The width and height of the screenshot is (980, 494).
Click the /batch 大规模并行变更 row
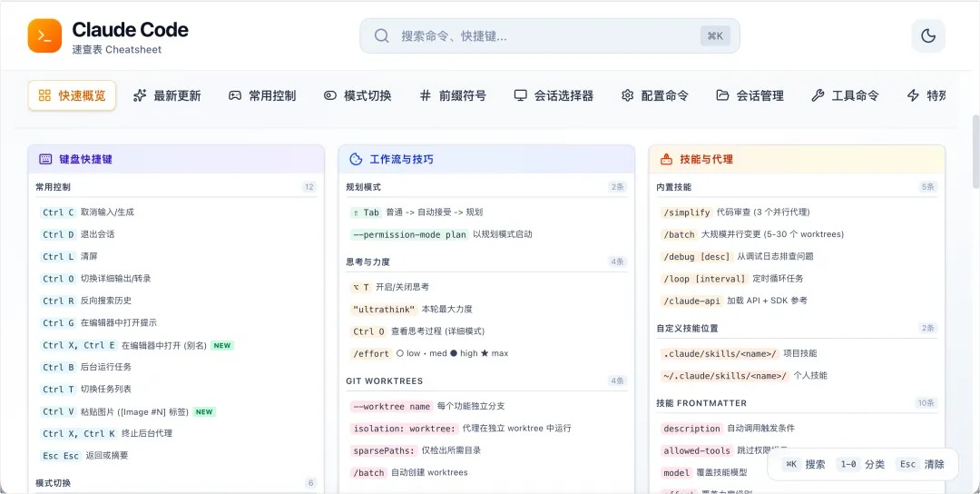point(797,234)
